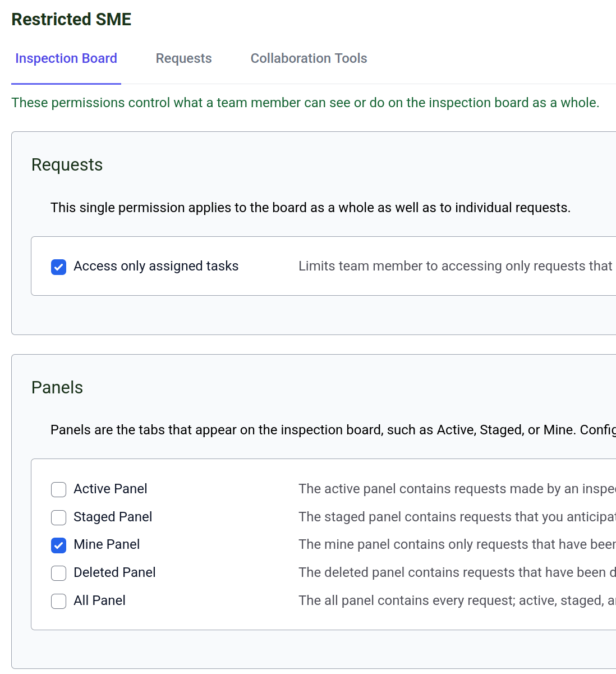This screenshot has width=616, height=674.
Task: Disable the Mine Panel checkbox
Action: (x=59, y=545)
